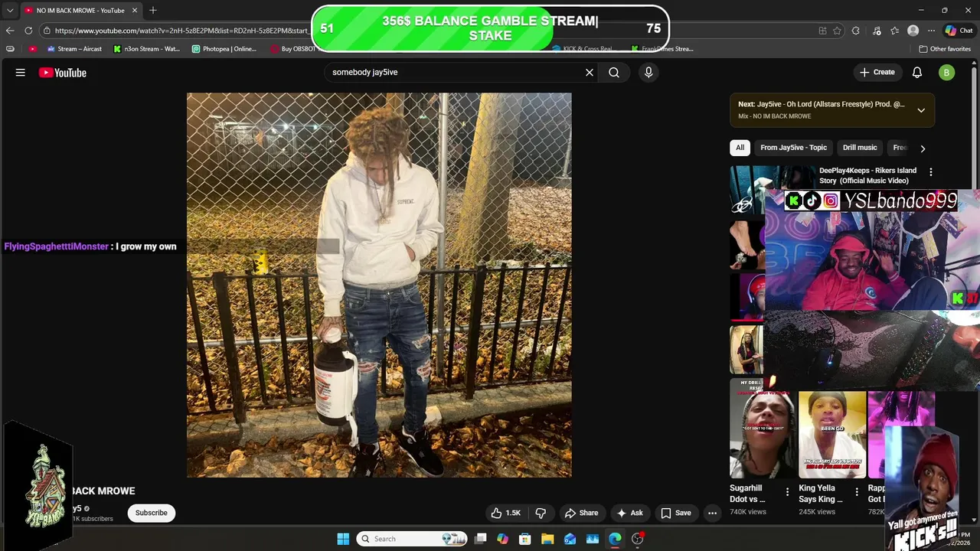Open the Windows Start menu
Viewport: 980px width, 551px height.
343,539
